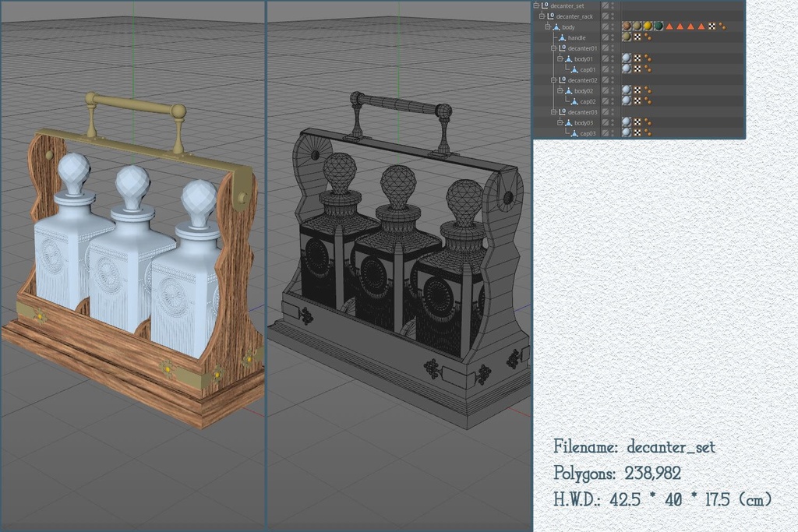Click the glass material tag on body01
798x532 pixels.
coord(627,58)
